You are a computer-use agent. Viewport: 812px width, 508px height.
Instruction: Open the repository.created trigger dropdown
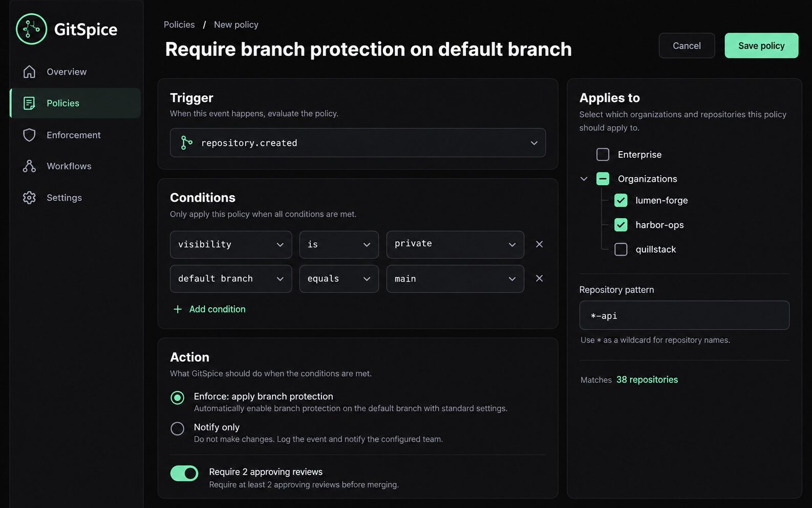[358, 143]
